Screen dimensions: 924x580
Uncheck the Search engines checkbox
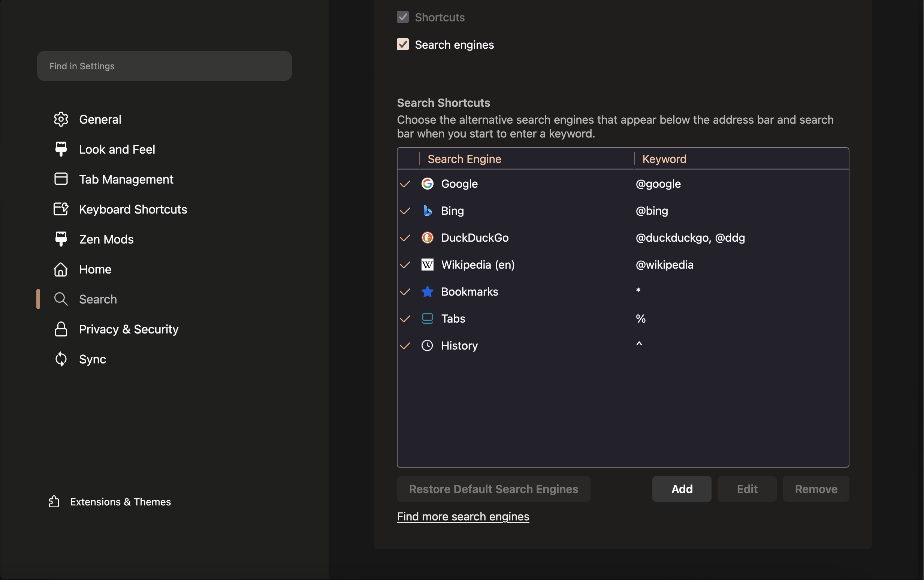(x=403, y=45)
